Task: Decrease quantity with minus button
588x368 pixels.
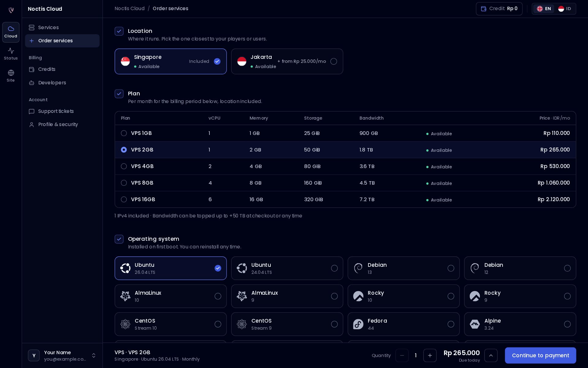Action: tap(402, 355)
